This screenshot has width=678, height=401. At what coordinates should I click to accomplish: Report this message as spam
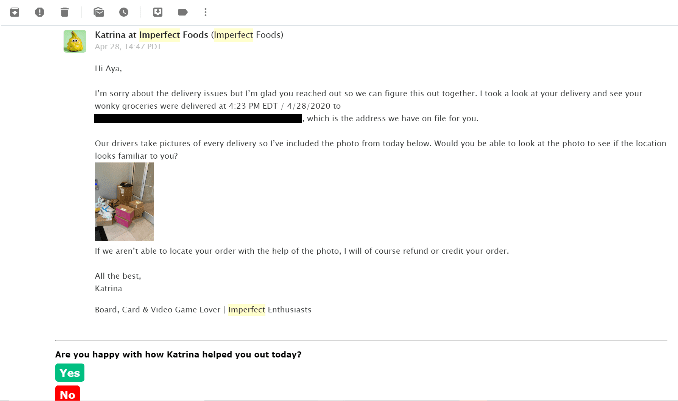click(x=39, y=12)
